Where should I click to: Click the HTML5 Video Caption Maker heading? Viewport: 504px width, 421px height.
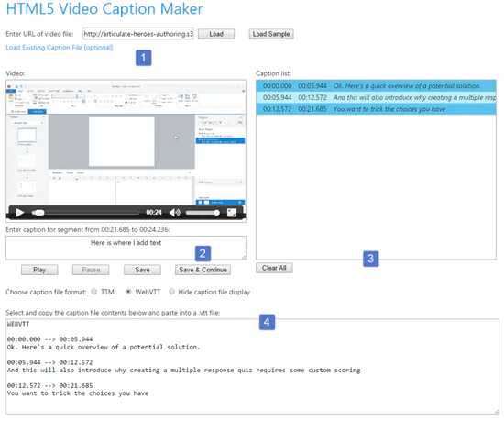pos(104,8)
